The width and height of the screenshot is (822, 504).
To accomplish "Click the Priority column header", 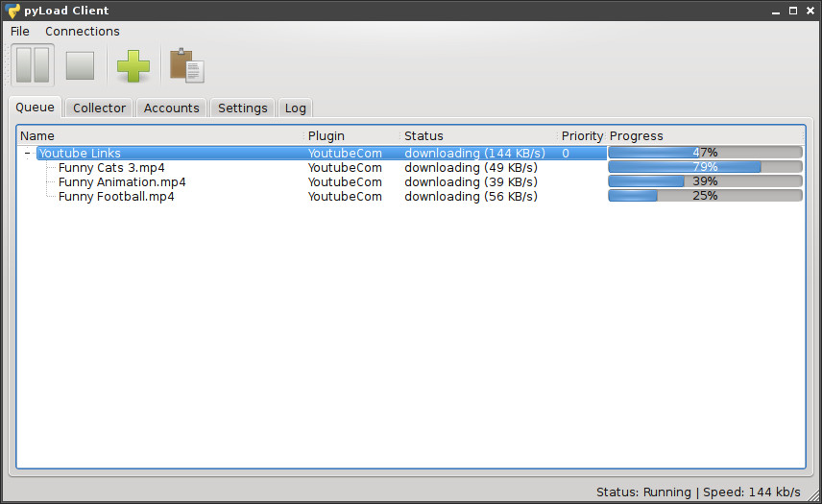I will [x=582, y=136].
